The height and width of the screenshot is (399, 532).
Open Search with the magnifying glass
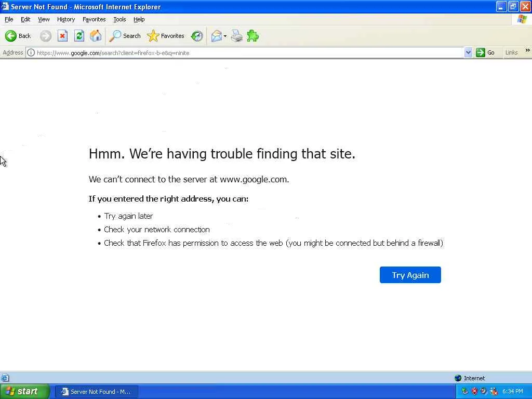tap(125, 36)
